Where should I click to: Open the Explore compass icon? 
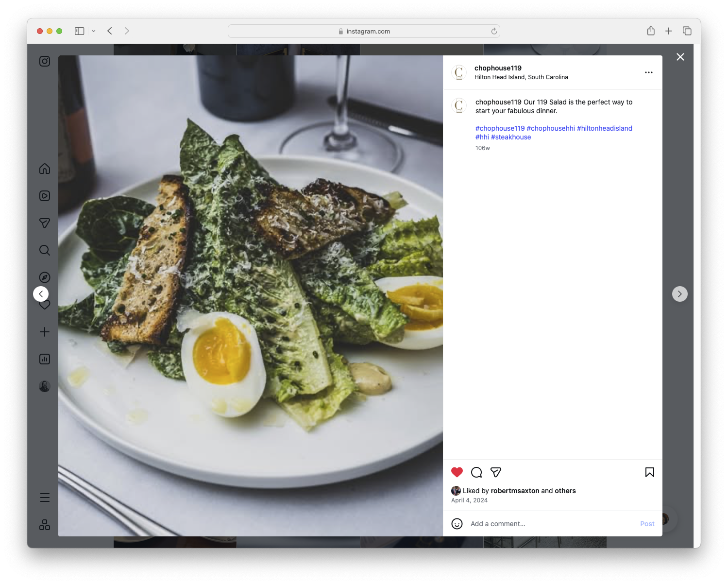click(44, 277)
